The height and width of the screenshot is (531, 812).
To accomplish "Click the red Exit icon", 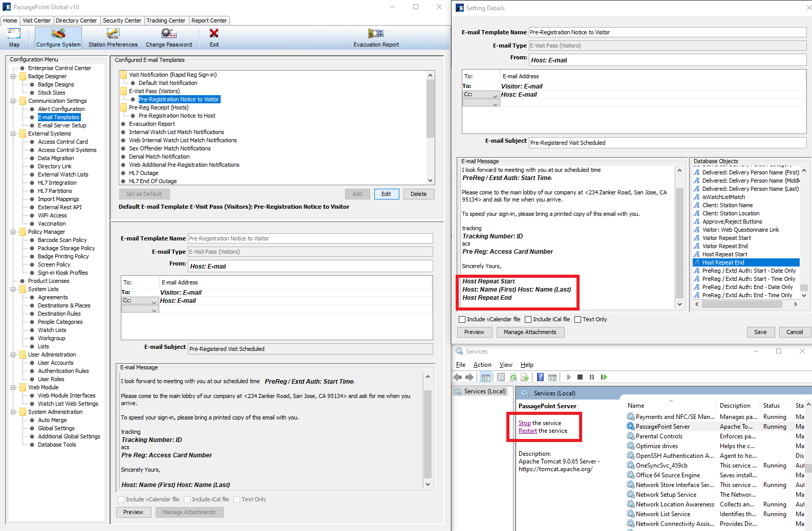I will [214, 33].
